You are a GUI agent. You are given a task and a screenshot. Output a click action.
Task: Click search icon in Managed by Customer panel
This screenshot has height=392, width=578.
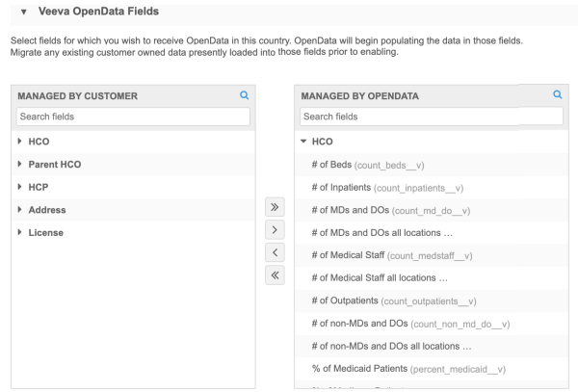(244, 95)
